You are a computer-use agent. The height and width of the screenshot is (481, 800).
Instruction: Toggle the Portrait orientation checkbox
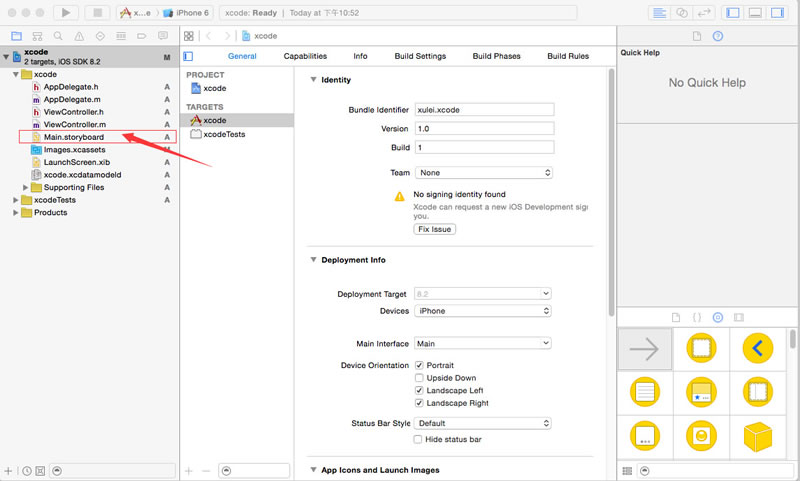click(x=419, y=365)
